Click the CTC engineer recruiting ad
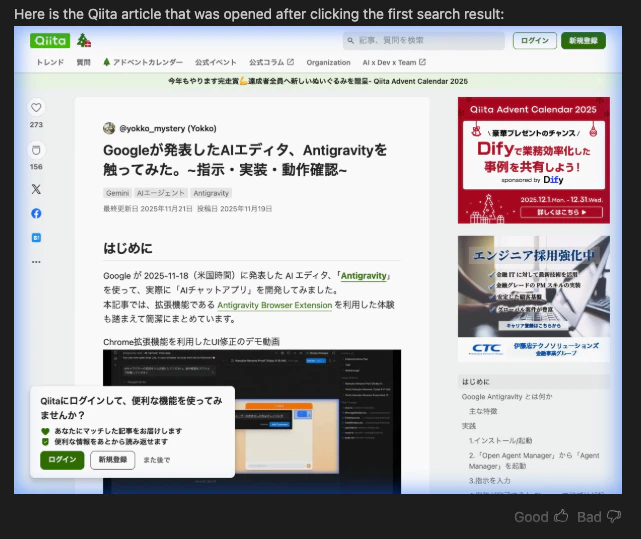The width and height of the screenshot is (641, 539). coord(533,299)
